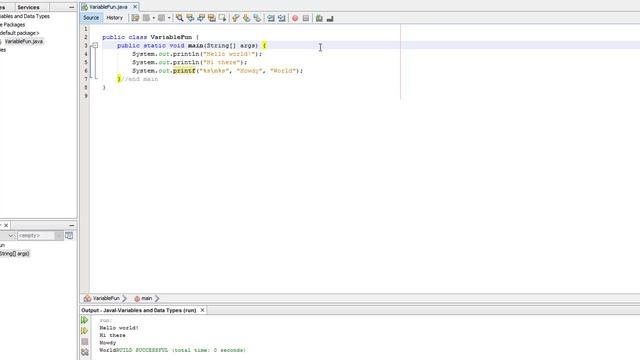Screen dimensions: 640x360
Task: Select Source Packages tree node
Action: click(x=13, y=24)
